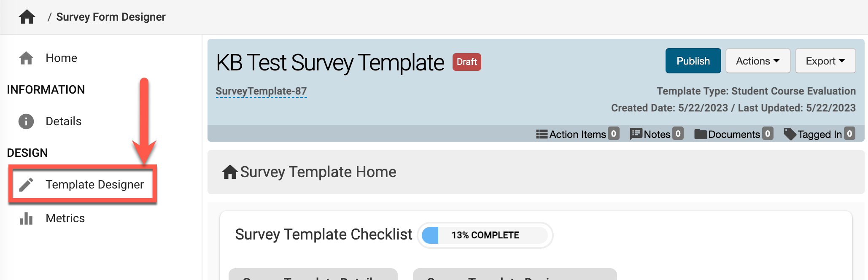Click the Draft status badge

pos(466,62)
